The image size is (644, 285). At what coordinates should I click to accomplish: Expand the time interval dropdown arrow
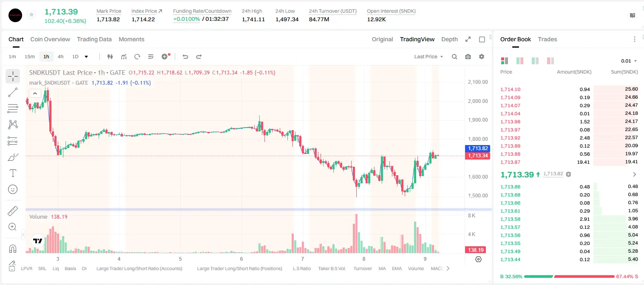click(86, 57)
